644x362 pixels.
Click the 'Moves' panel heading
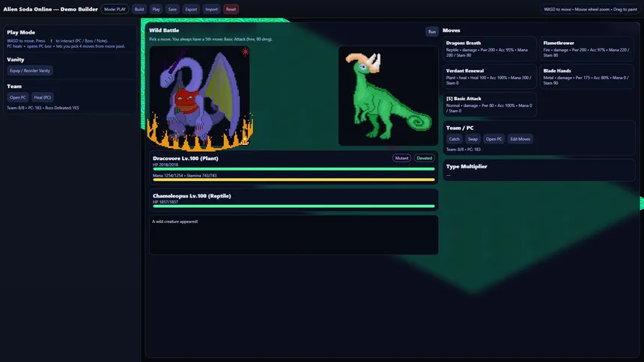[x=452, y=31]
